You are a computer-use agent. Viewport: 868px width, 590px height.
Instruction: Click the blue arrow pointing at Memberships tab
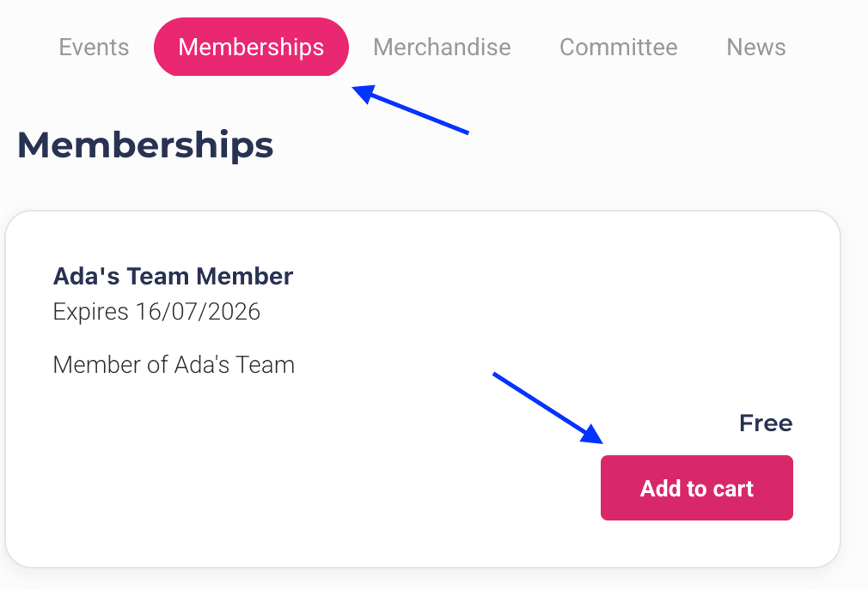point(418,112)
